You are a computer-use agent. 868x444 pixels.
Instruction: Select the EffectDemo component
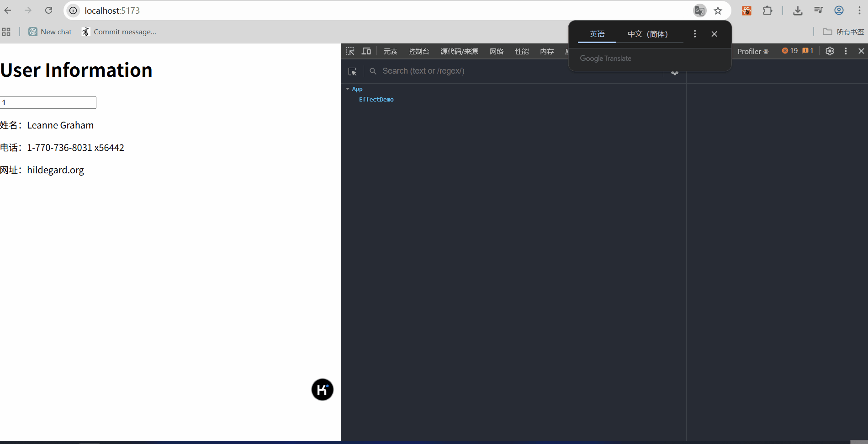click(376, 99)
